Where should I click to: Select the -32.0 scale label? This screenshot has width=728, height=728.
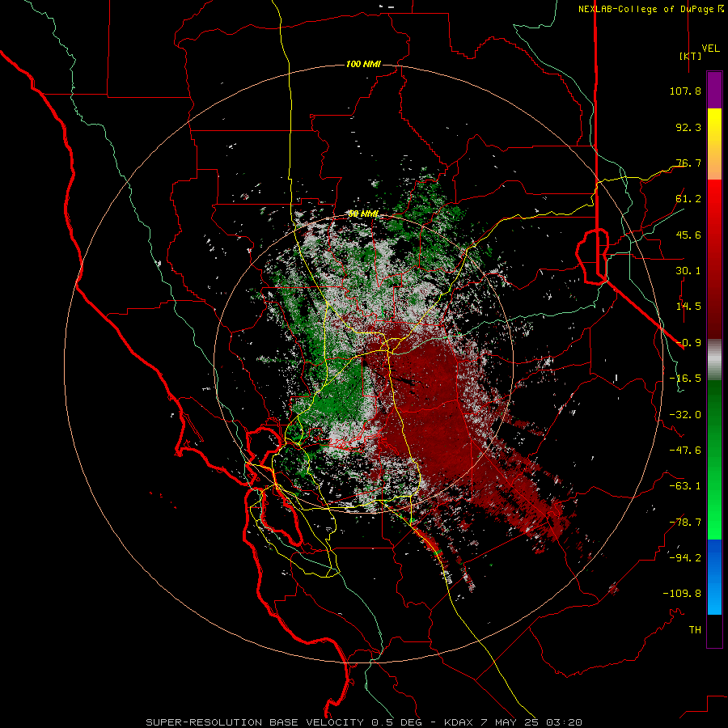point(685,415)
